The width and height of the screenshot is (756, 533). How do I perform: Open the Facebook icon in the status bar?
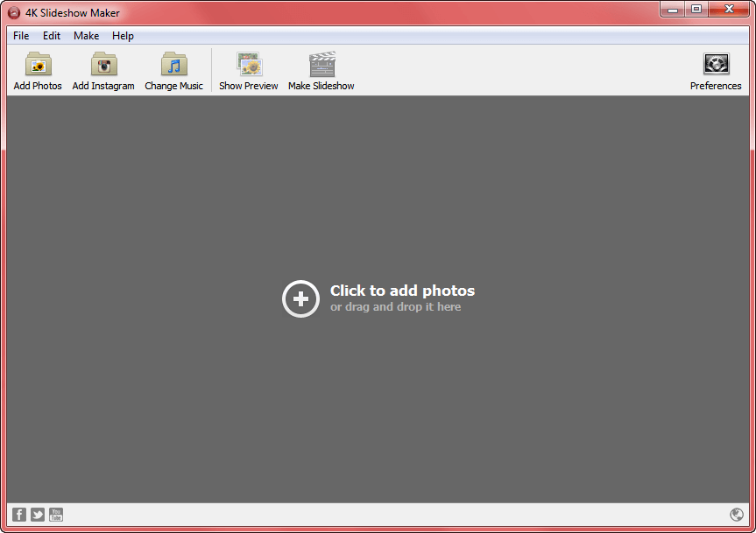pyautogui.click(x=18, y=515)
